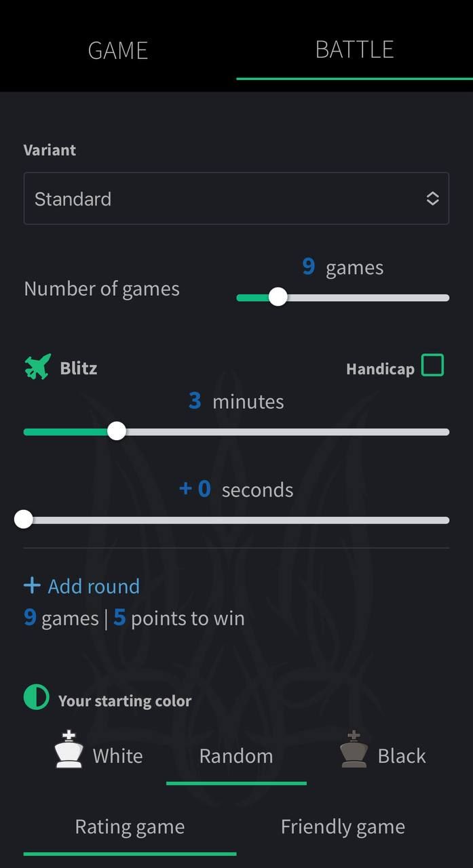Click the minutes slider handle
Image resolution: width=473 pixels, height=868 pixels.
116,431
